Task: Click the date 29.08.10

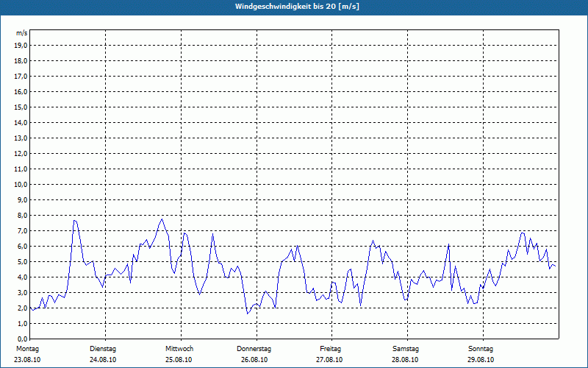Action: 481,360
